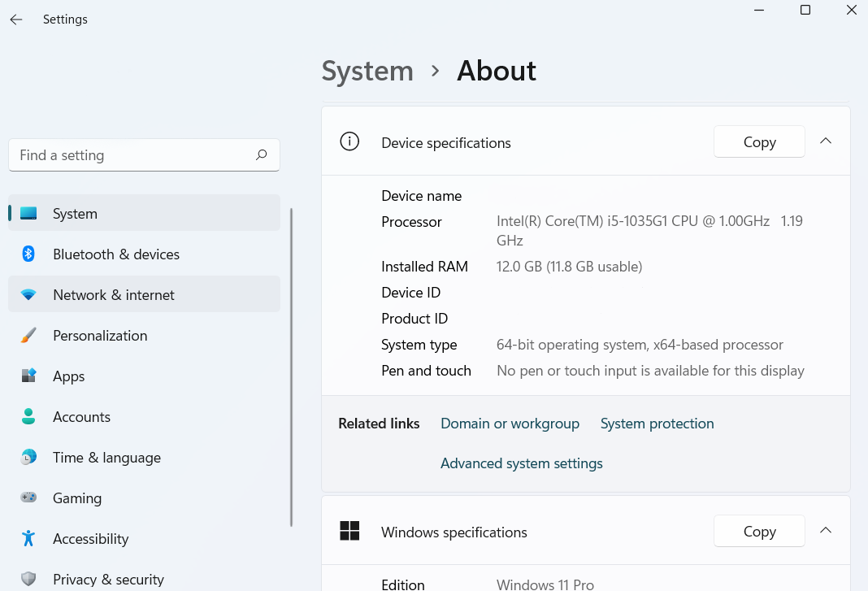
Task: Click the search magnifier icon
Action: point(261,155)
